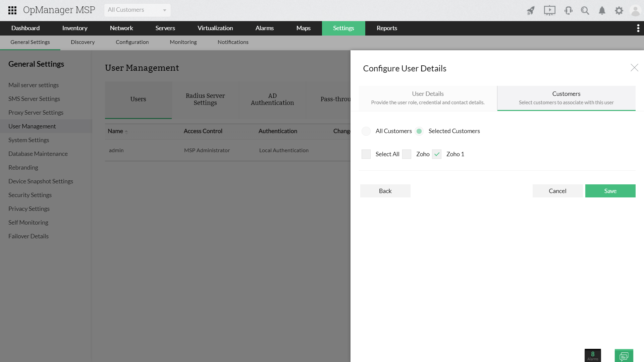Check the Select All checkbox

(x=366, y=154)
